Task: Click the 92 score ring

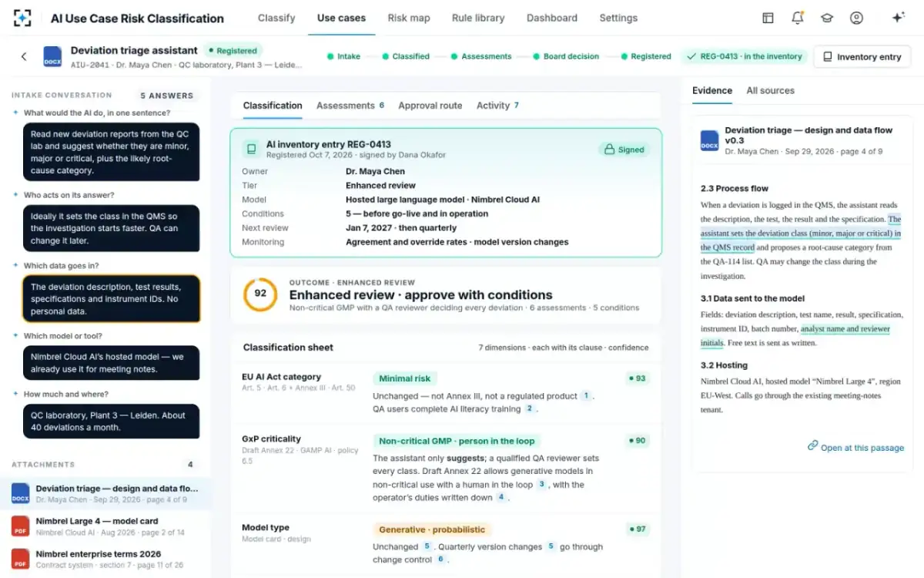Action: (260, 294)
